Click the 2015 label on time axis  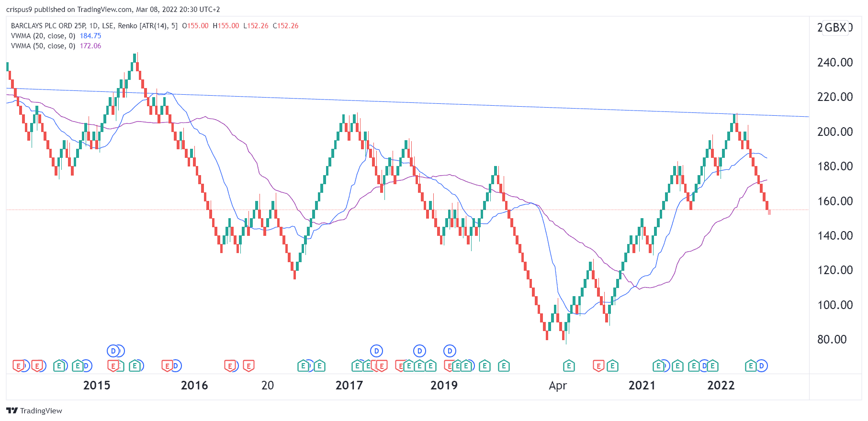(x=97, y=386)
